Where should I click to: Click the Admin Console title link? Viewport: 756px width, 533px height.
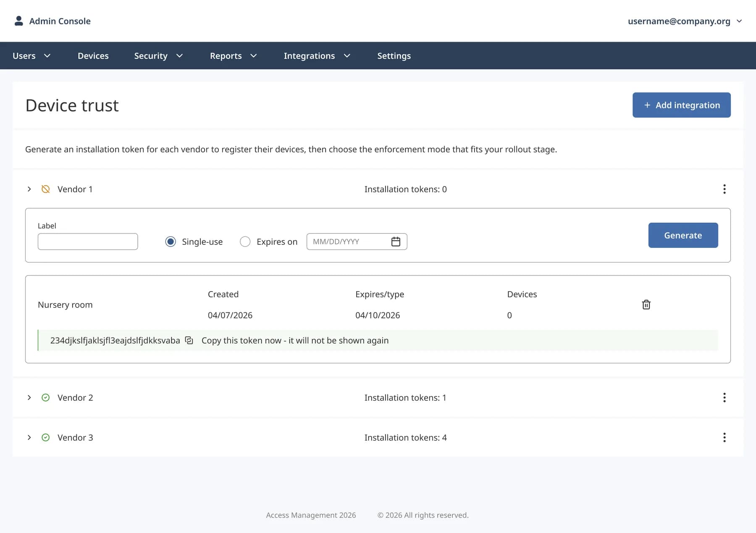[60, 21]
